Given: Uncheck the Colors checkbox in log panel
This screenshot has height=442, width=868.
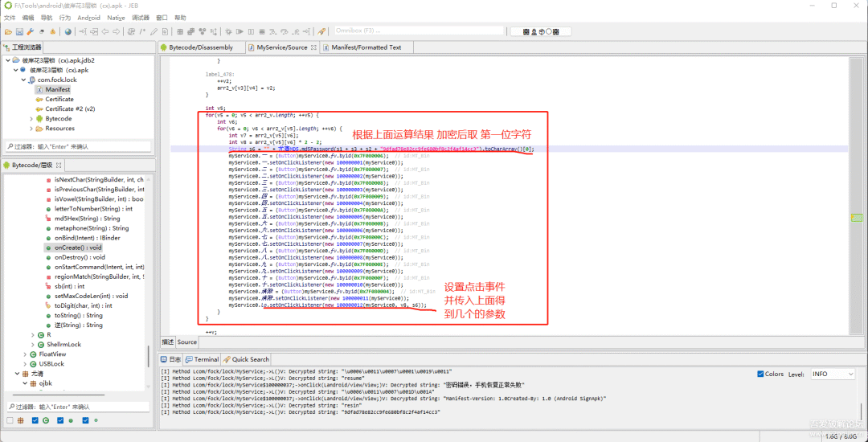Looking at the screenshot, I should coord(760,374).
